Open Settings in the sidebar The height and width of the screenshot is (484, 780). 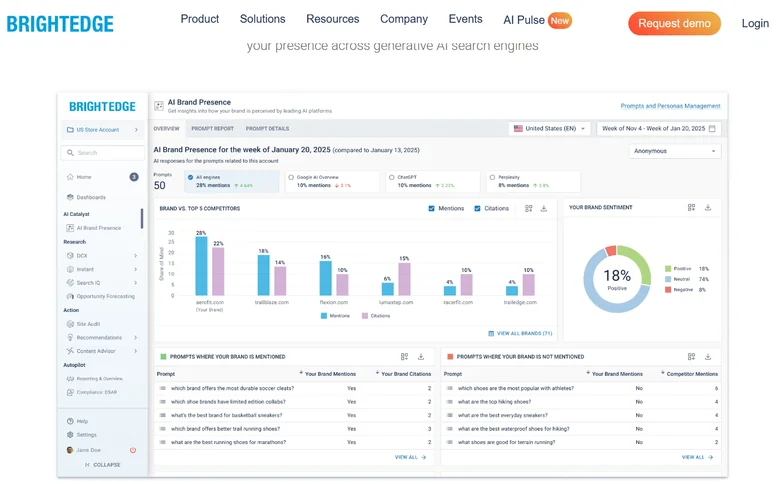click(82, 434)
